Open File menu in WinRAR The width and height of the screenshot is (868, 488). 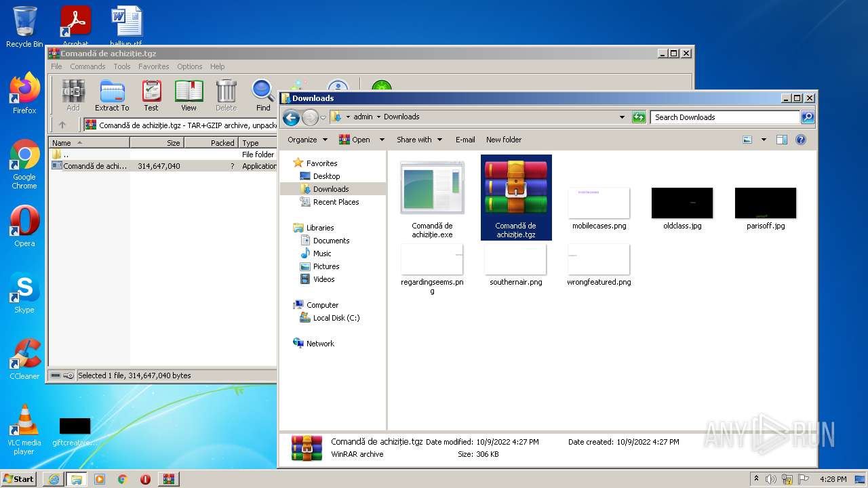(x=56, y=66)
